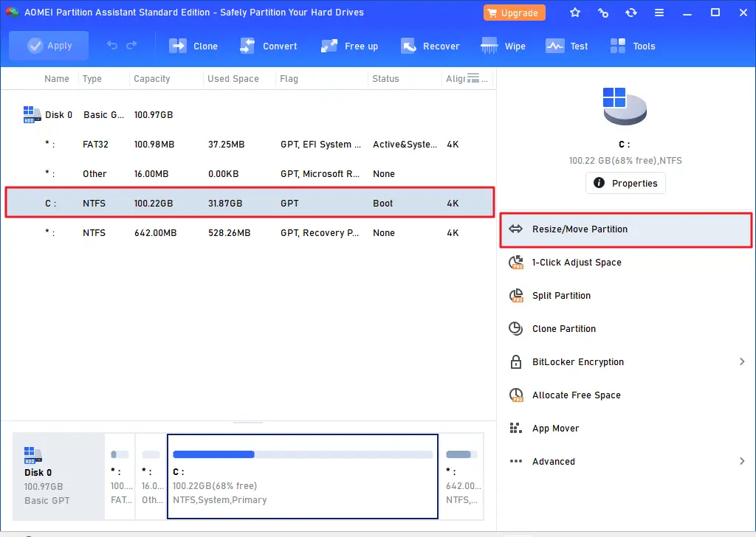
Task: Select 16.0 Other partition block in disk map
Action: (x=151, y=477)
